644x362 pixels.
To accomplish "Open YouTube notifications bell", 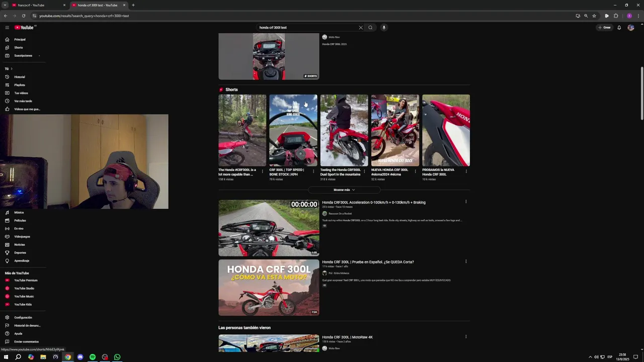I will point(619,28).
